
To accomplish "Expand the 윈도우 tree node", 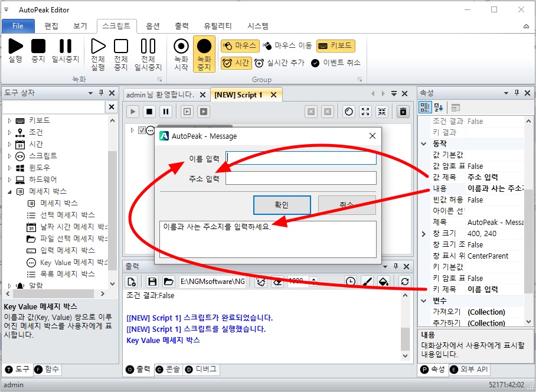I will (9, 168).
